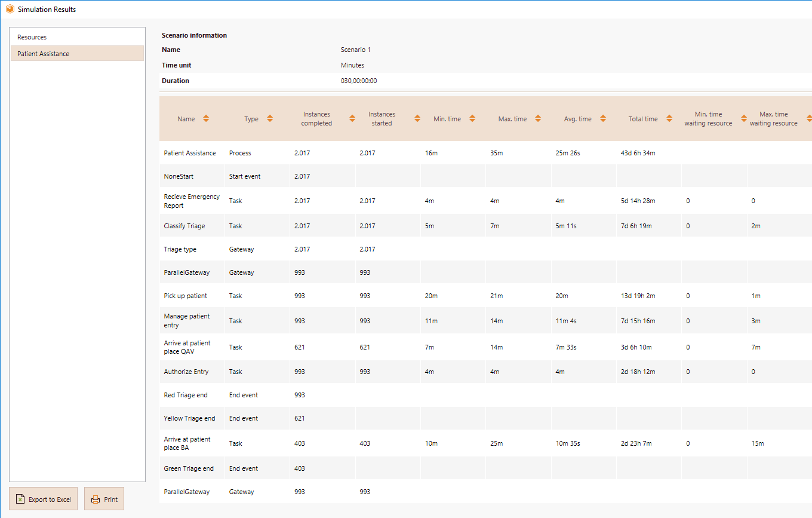Click the Scenario 1 name value
This screenshot has width=812, height=518.
coord(356,50)
